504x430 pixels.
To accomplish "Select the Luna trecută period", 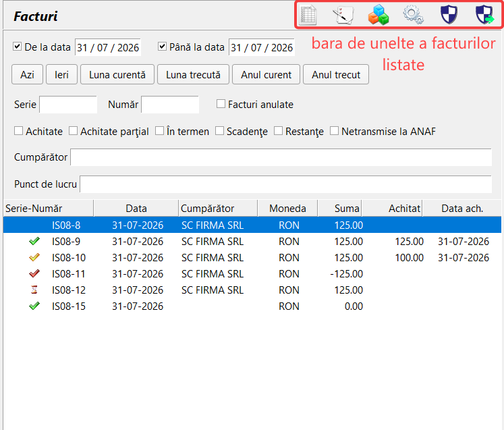I will pyautogui.click(x=193, y=74).
